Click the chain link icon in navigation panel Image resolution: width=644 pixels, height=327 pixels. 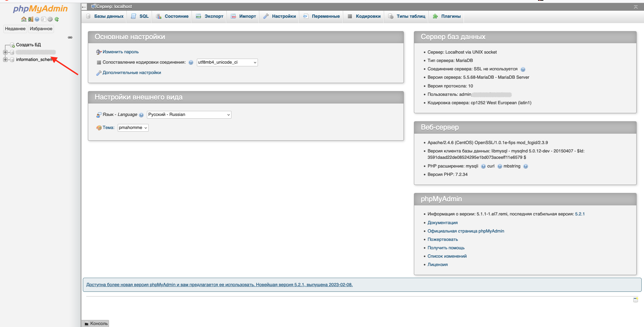pos(70,38)
